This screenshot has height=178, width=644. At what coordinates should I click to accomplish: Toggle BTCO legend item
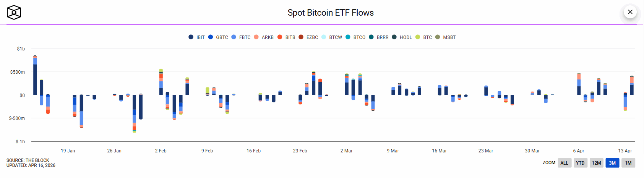pos(355,37)
